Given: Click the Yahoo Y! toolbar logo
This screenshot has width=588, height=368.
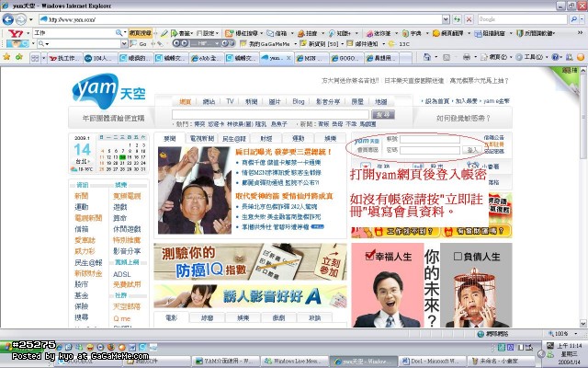Looking at the screenshot, I should 16,33.
